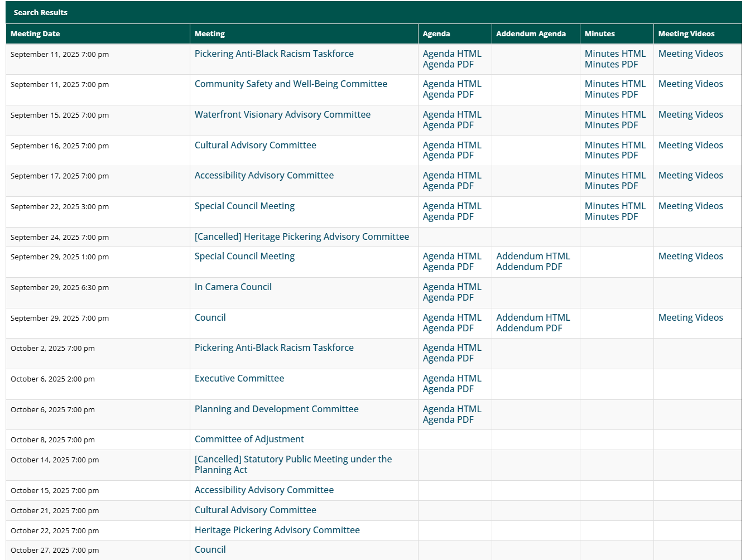Download Agenda PDF for Executive Committee

448,389
